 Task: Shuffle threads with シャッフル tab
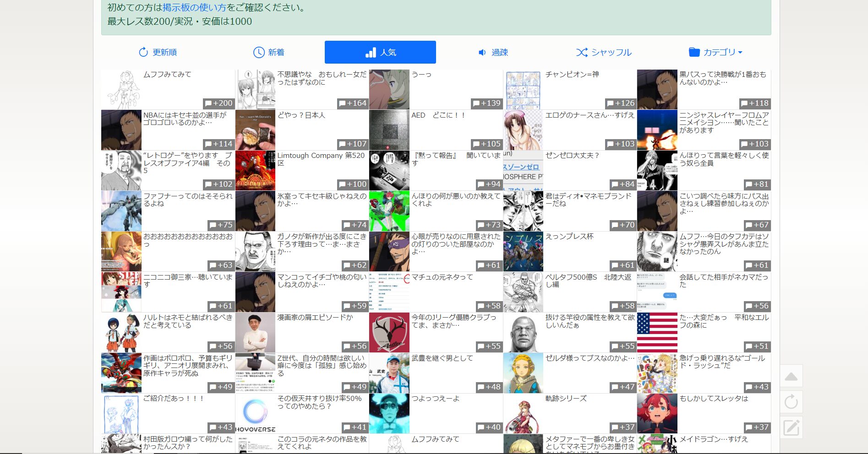pyautogui.click(x=604, y=52)
